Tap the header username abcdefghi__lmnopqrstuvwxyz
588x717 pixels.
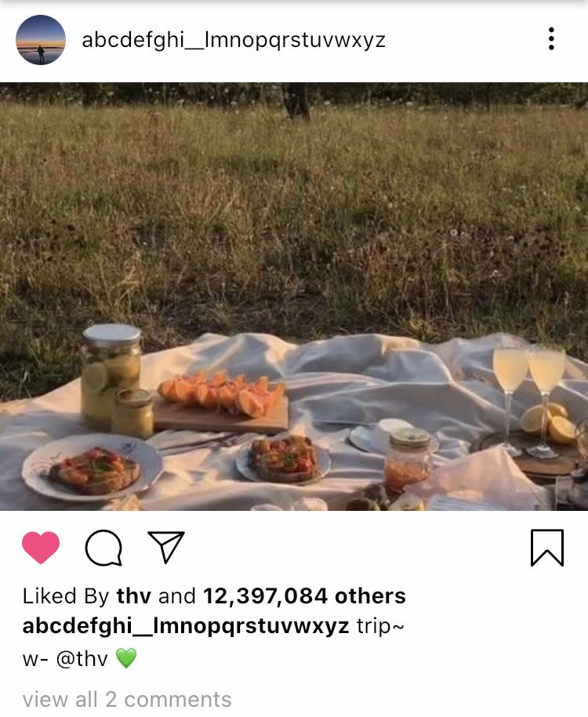click(234, 40)
